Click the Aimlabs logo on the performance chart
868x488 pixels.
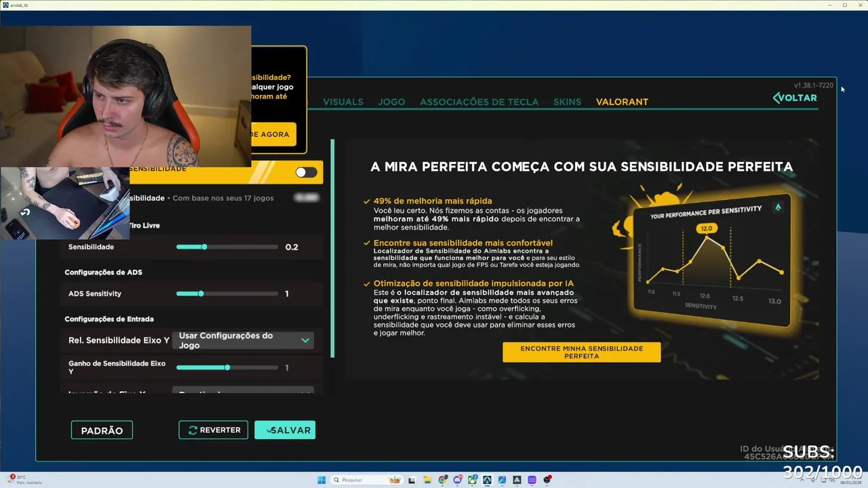click(x=778, y=207)
